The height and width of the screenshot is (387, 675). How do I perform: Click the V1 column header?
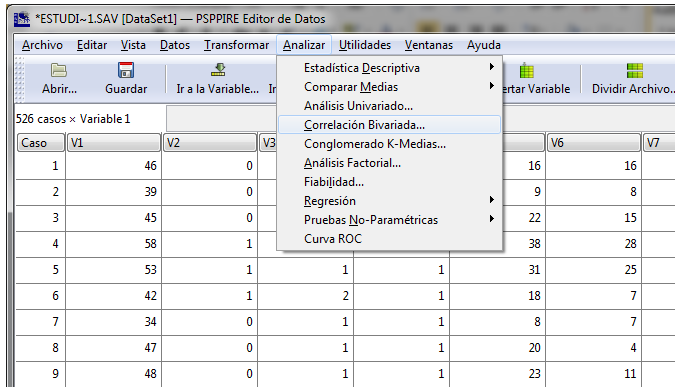click(x=114, y=142)
